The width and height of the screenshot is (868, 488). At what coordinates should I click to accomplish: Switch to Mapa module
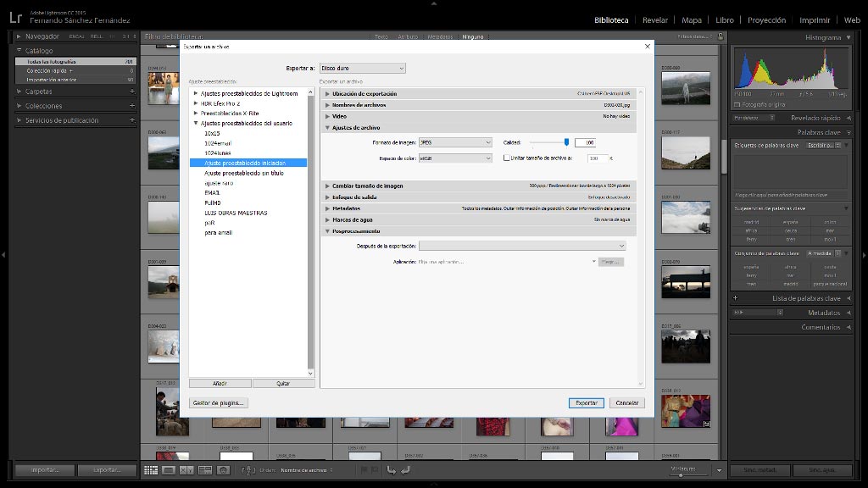pos(692,20)
